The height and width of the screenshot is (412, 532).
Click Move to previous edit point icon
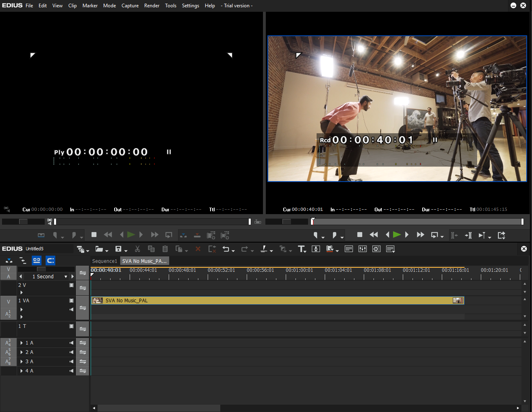(x=454, y=235)
